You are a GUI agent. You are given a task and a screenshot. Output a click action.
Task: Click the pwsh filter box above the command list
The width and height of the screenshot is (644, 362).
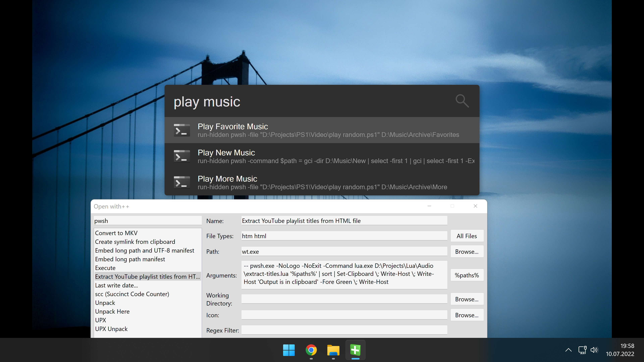click(x=148, y=221)
